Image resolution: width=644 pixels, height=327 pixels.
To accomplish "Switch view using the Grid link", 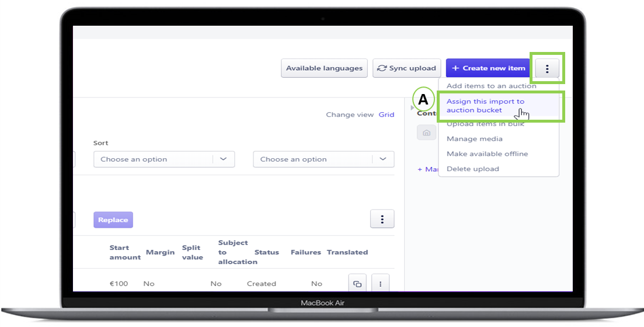I will (x=386, y=115).
